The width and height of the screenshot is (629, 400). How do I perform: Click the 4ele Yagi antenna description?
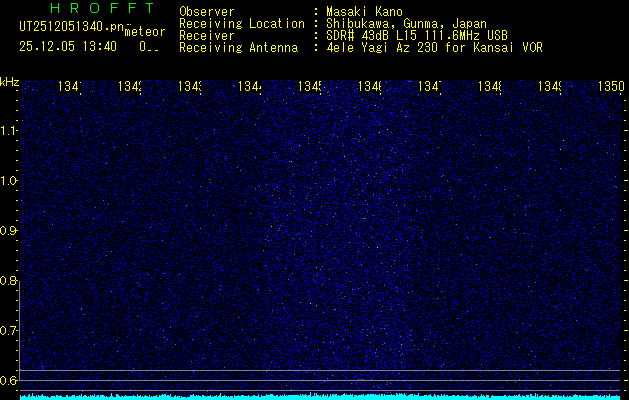pyautogui.click(x=433, y=47)
